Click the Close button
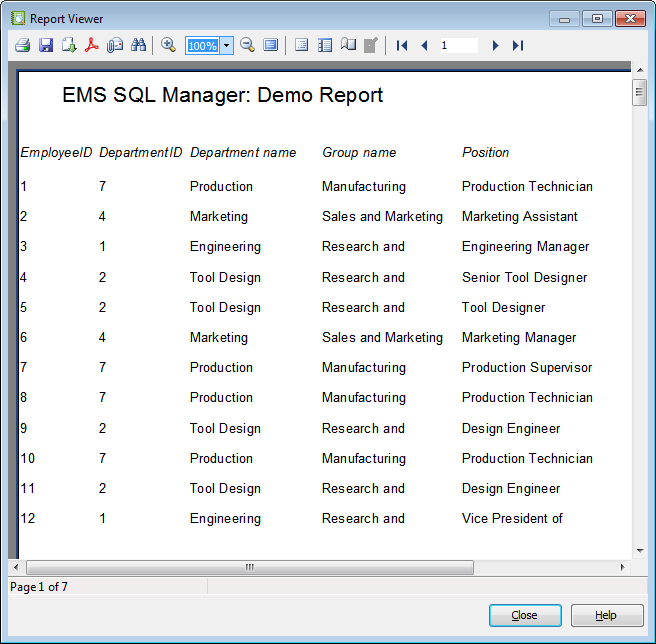Screen dimensions: 656x644 (x=525, y=615)
